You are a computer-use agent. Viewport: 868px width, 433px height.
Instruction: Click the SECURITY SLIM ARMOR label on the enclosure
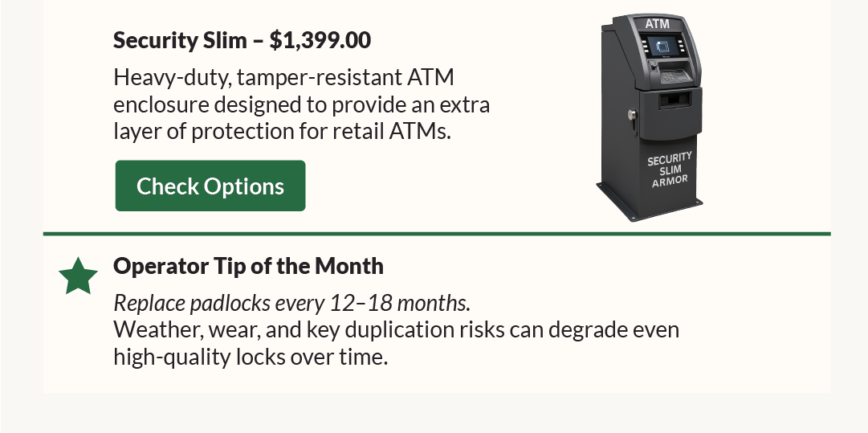(670, 170)
